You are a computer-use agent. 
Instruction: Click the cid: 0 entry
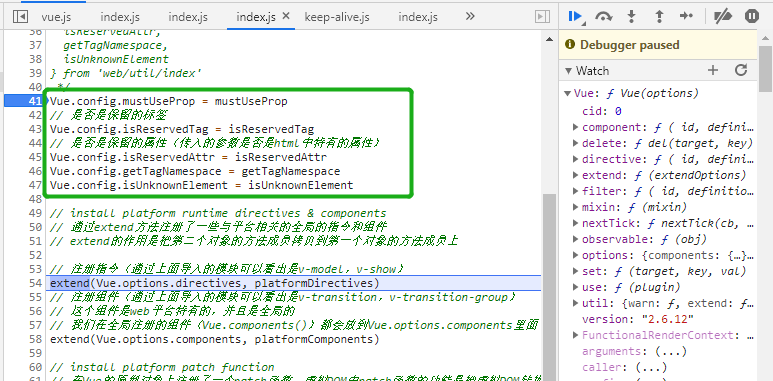[x=601, y=111]
